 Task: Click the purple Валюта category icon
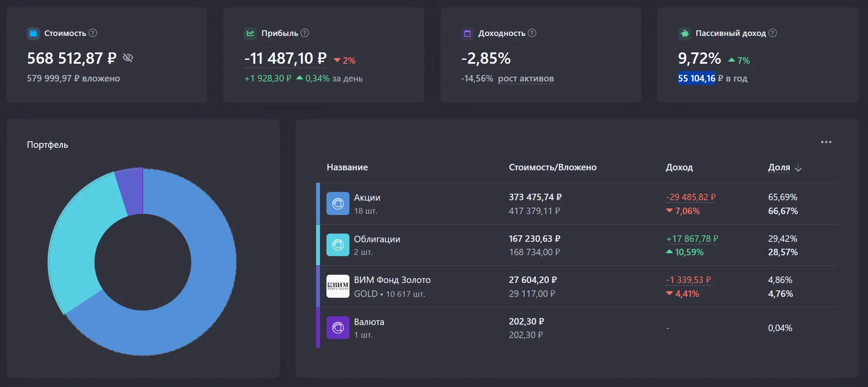[338, 328]
